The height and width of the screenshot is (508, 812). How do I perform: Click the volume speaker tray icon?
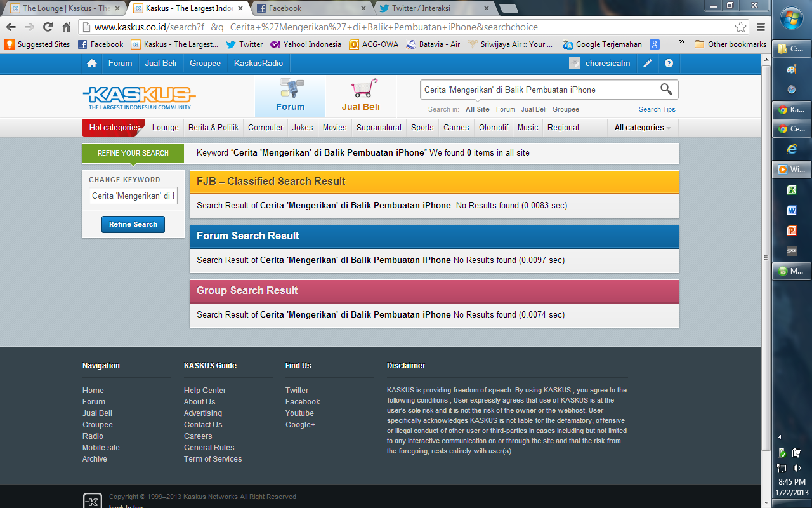pyautogui.click(x=797, y=468)
